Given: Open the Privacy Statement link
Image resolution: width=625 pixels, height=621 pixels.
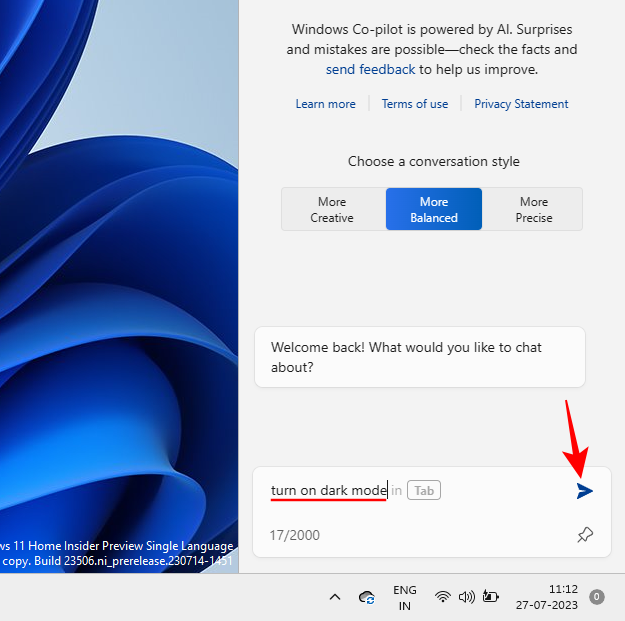Looking at the screenshot, I should click(521, 104).
